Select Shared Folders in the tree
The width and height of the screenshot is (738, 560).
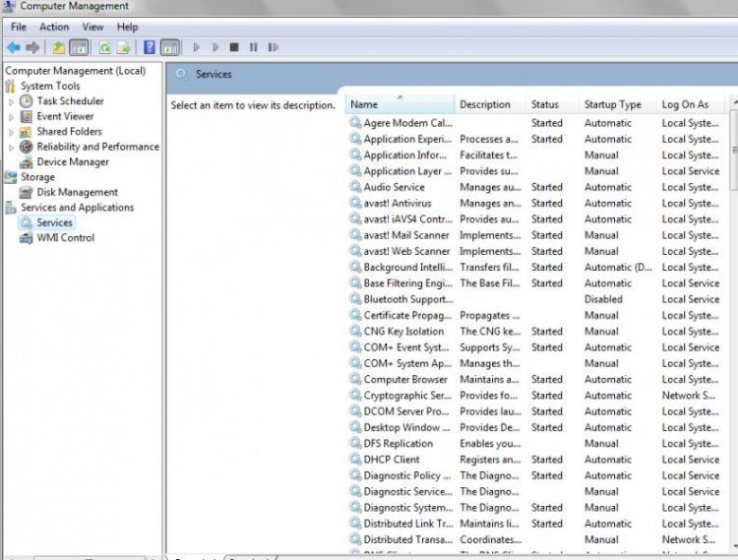[69, 131]
